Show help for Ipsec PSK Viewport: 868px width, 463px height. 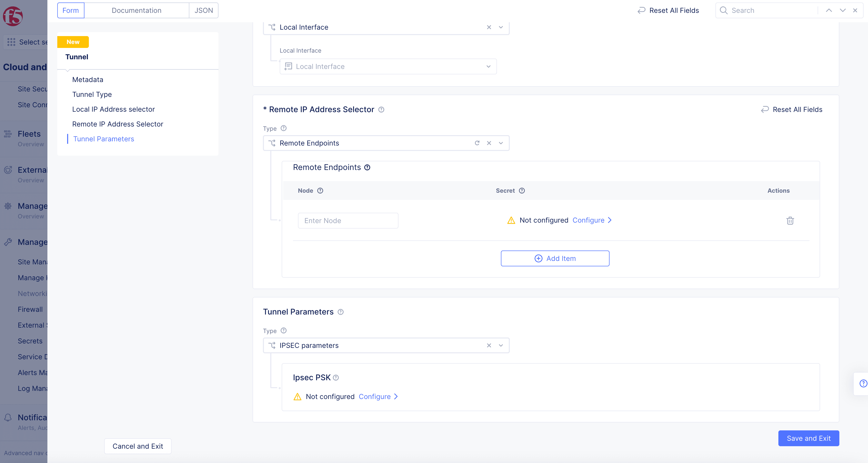click(335, 378)
